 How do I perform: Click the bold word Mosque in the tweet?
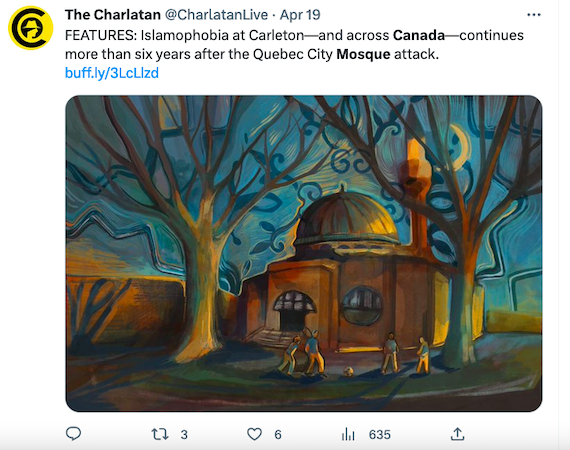[363, 54]
